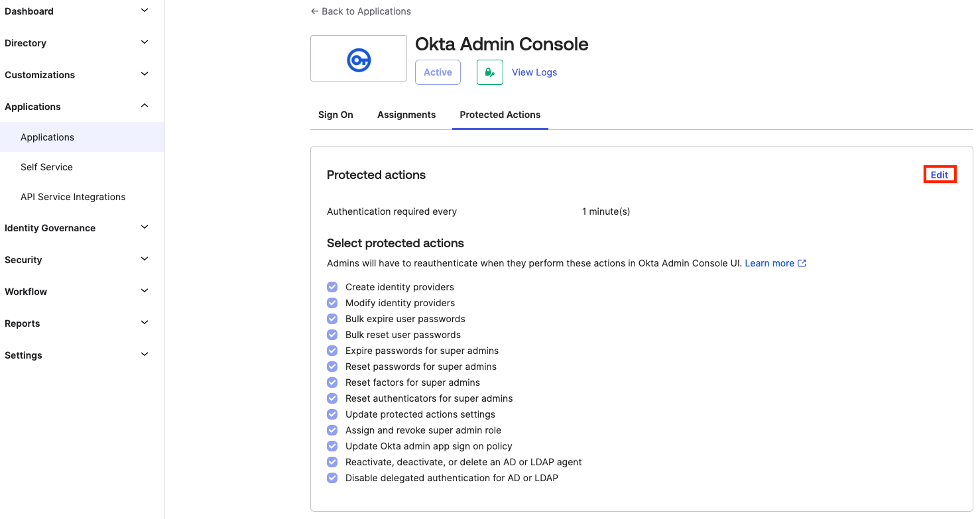
Task: Open the Assignments tab
Action: pos(406,114)
